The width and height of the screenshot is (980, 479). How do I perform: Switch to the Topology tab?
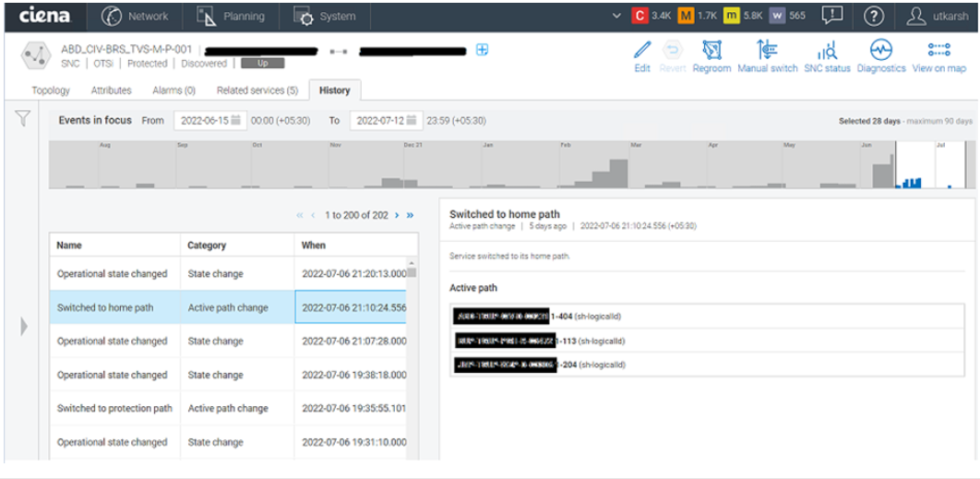(51, 90)
